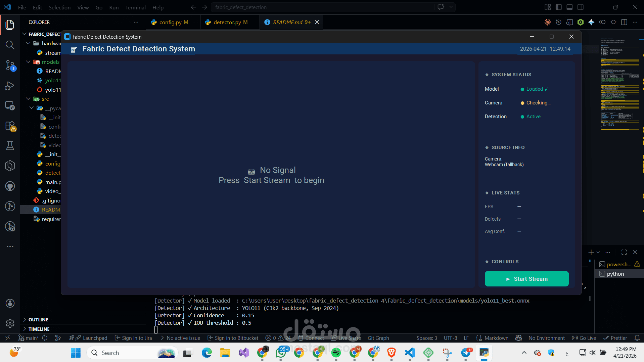Go back in navigation history
The image size is (644, 362).
coord(193,7)
